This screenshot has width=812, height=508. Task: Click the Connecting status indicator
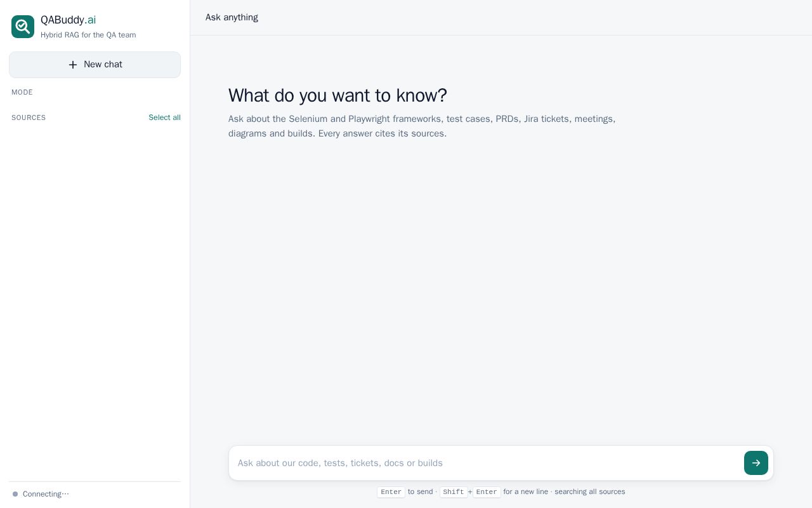click(41, 494)
